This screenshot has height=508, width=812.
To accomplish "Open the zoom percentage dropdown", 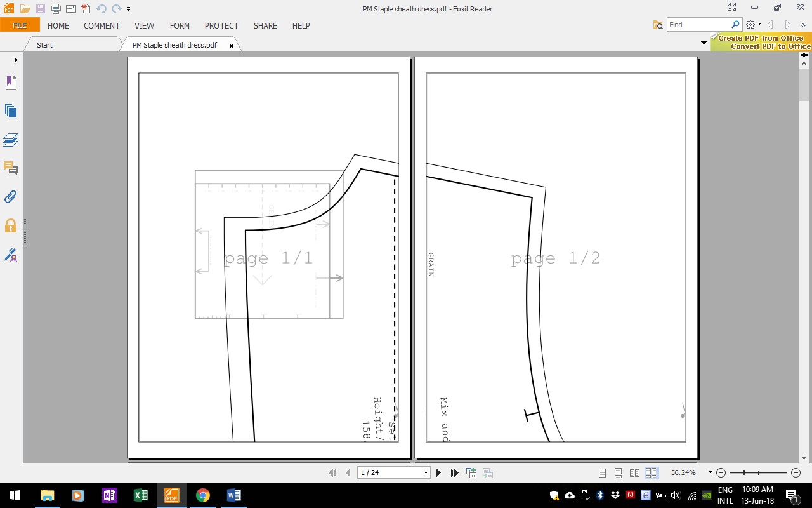I will tap(710, 472).
